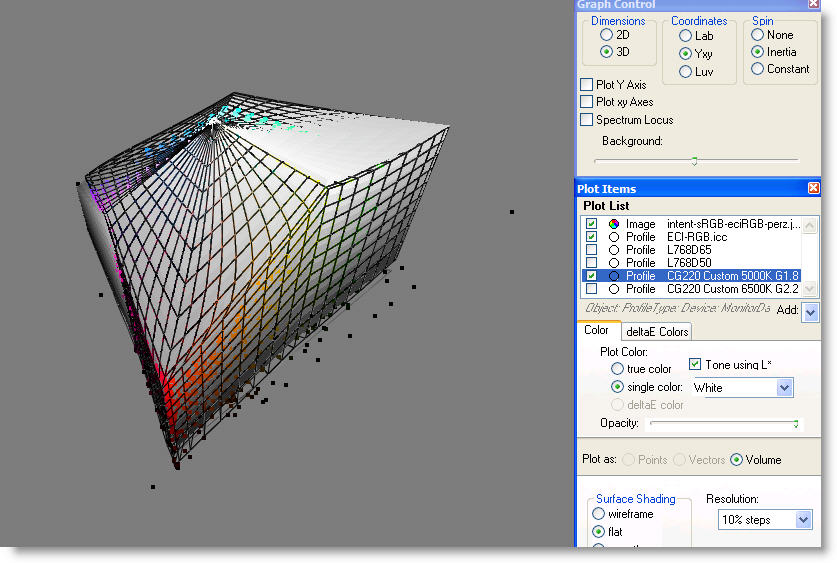The height and width of the screenshot is (563, 837).
Task: Select the 2D dimensions radio button
Action: coord(607,35)
